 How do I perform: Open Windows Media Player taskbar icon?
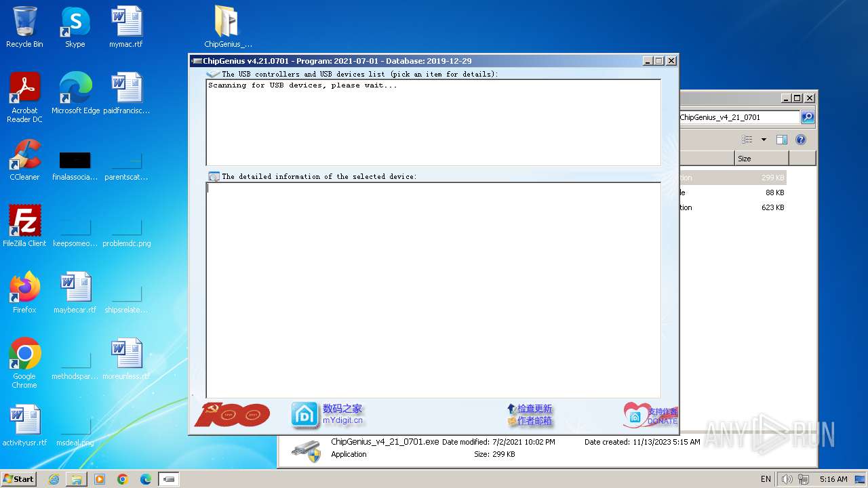point(100,479)
